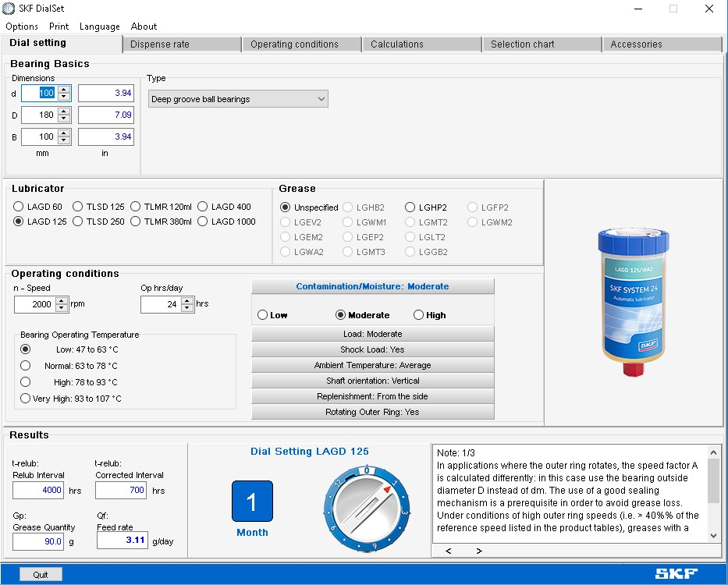Decrease Op hrs/day with the down spinner

click(x=187, y=308)
